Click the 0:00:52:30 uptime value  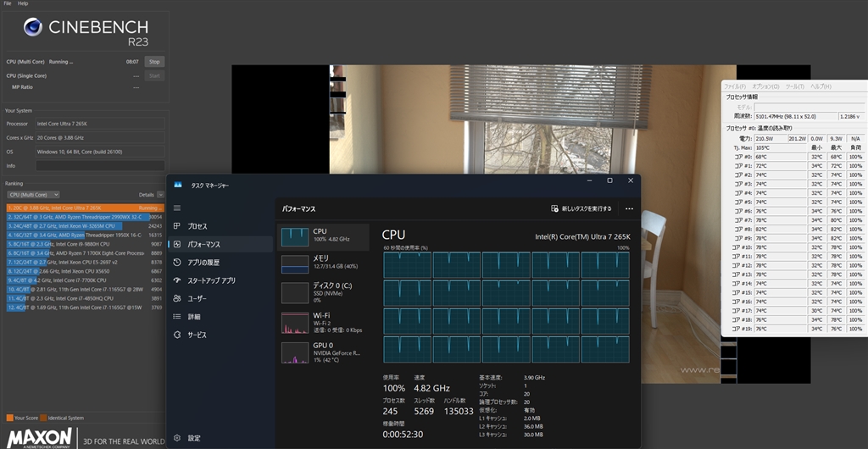[403, 435]
